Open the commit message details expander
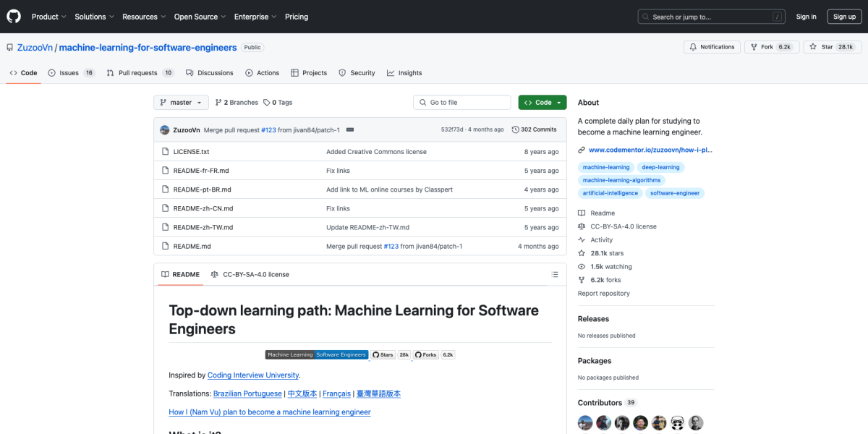The width and height of the screenshot is (868, 434). coord(350,129)
